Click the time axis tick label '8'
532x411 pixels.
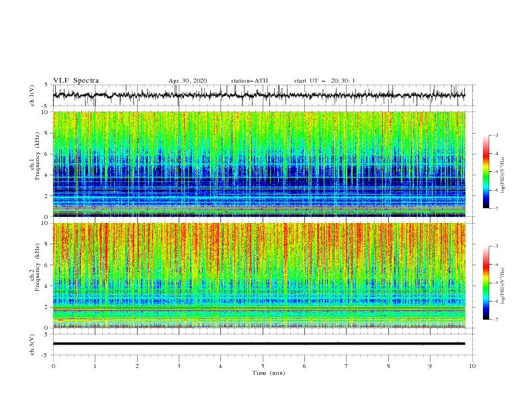click(x=388, y=366)
